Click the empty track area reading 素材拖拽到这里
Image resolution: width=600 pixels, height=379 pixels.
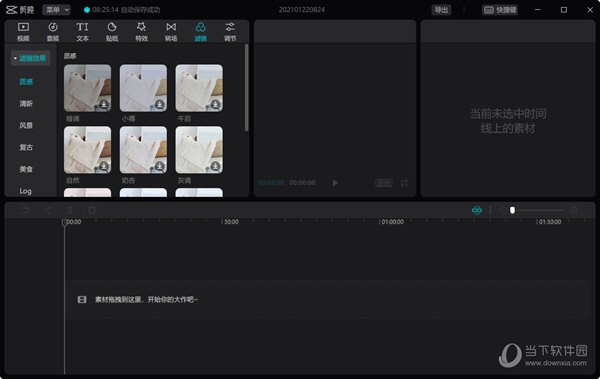(x=327, y=299)
